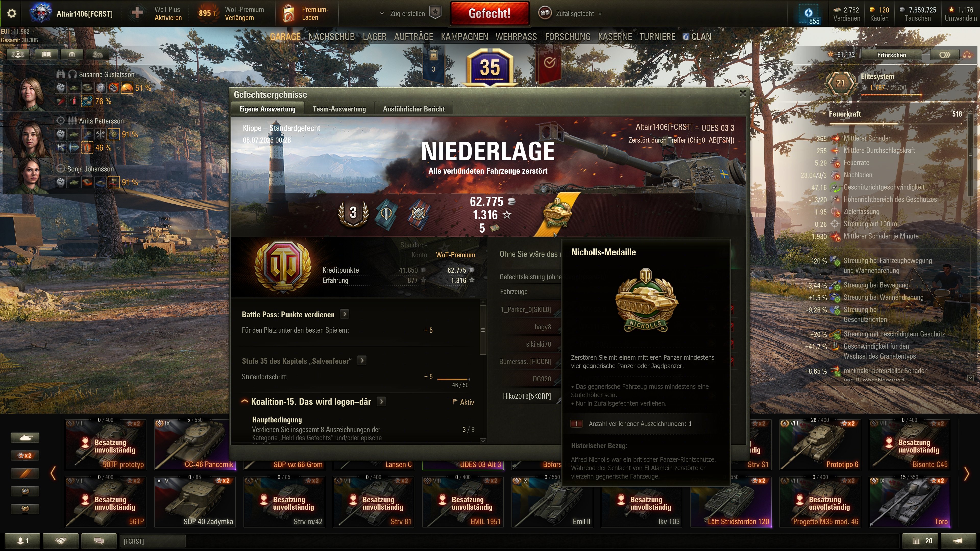Open the FORSCHUNG menu
The image size is (980, 551).
coord(567,37)
